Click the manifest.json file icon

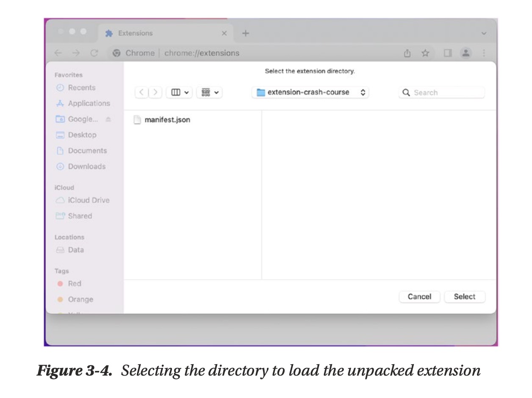[x=137, y=120]
